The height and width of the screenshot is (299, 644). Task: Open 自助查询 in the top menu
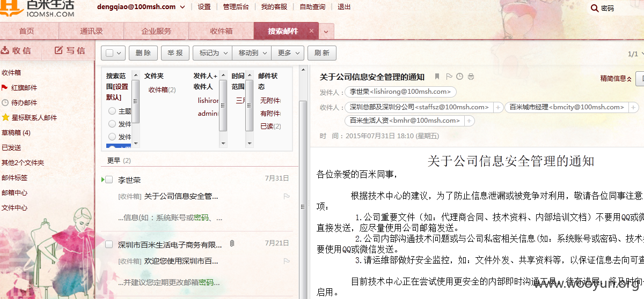click(312, 7)
